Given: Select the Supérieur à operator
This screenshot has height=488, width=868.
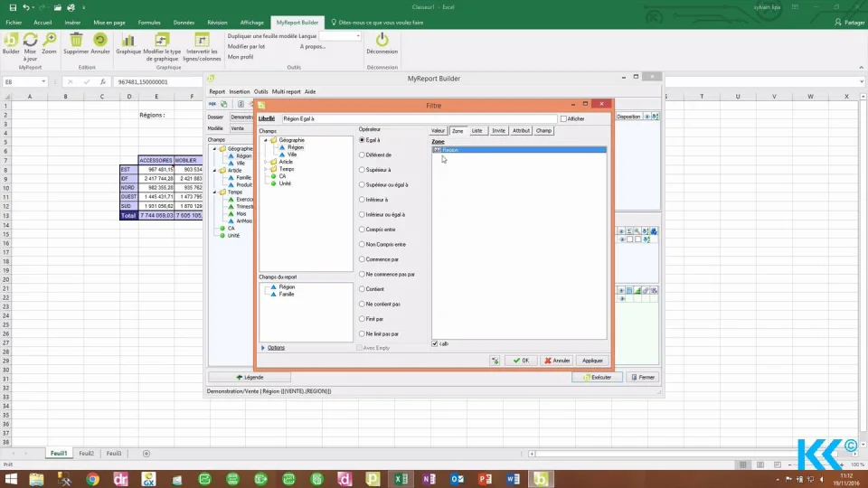Looking at the screenshot, I should pos(362,170).
